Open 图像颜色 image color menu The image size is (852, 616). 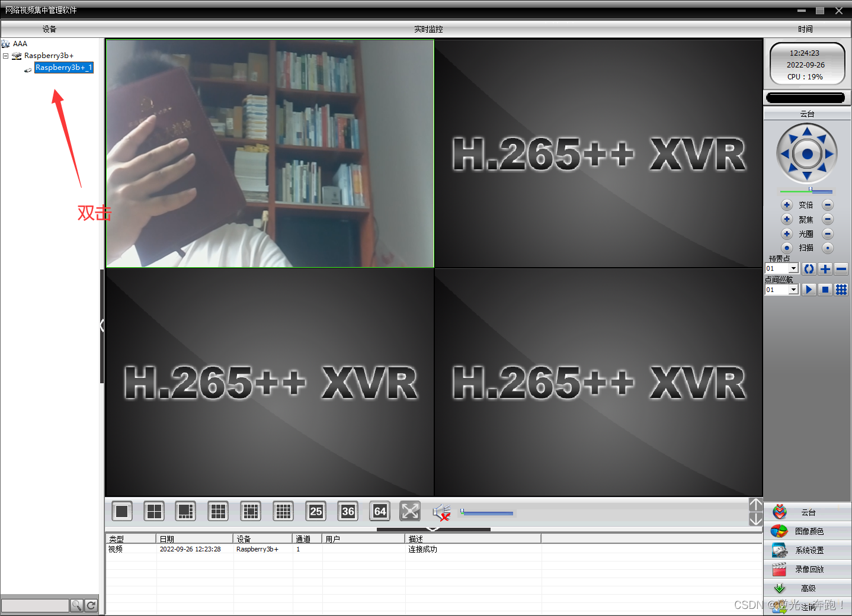(808, 531)
